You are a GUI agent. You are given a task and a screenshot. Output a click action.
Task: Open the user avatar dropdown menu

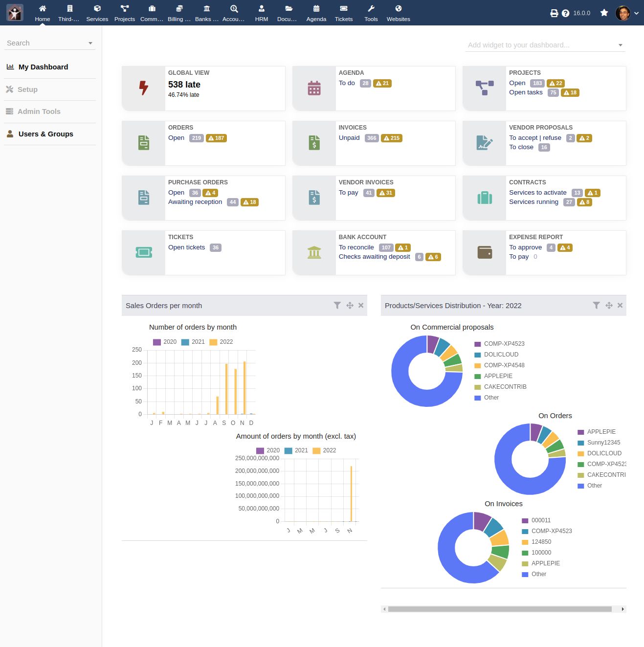tap(627, 13)
